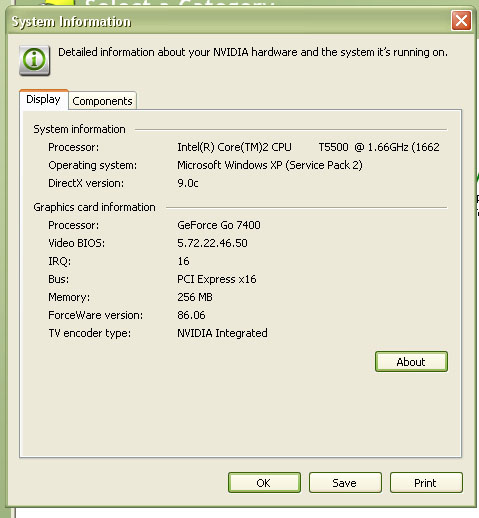Select the Intel(R) Core(TM)2 CPU processor value
This screenshot has width=479, height=518.
[x=308, y=147]
